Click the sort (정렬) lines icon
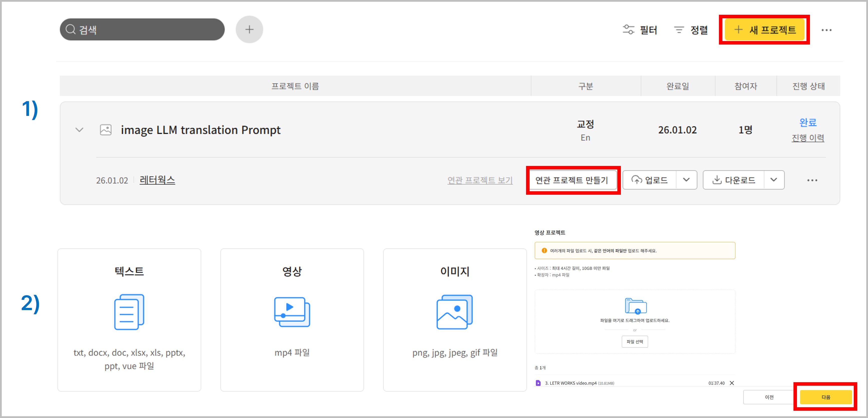 tap(679, 30)
